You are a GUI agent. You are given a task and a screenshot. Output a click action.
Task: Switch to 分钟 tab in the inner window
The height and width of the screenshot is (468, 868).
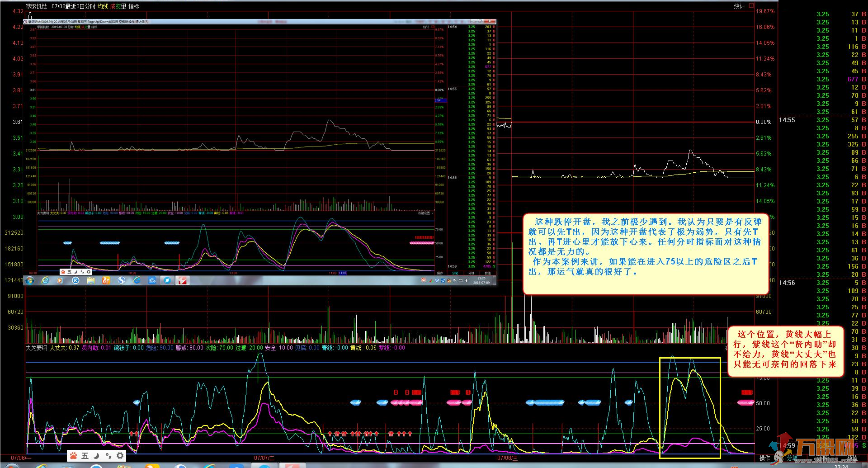coord(471,273)
